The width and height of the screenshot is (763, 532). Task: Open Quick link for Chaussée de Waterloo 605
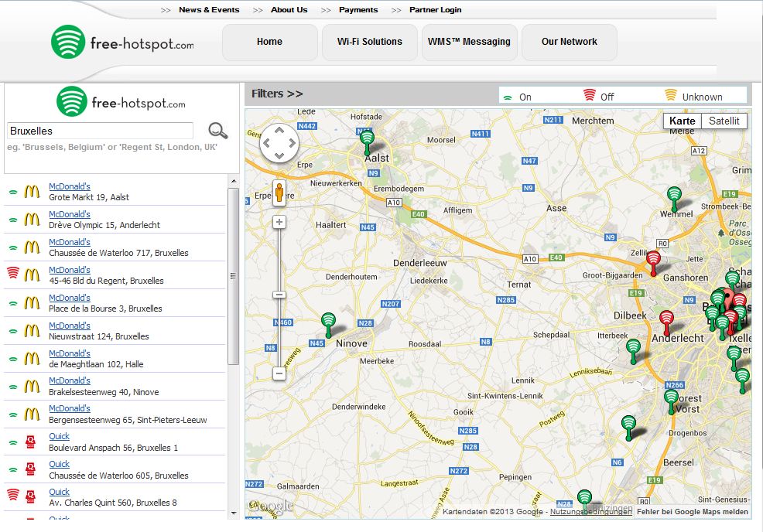60,464
